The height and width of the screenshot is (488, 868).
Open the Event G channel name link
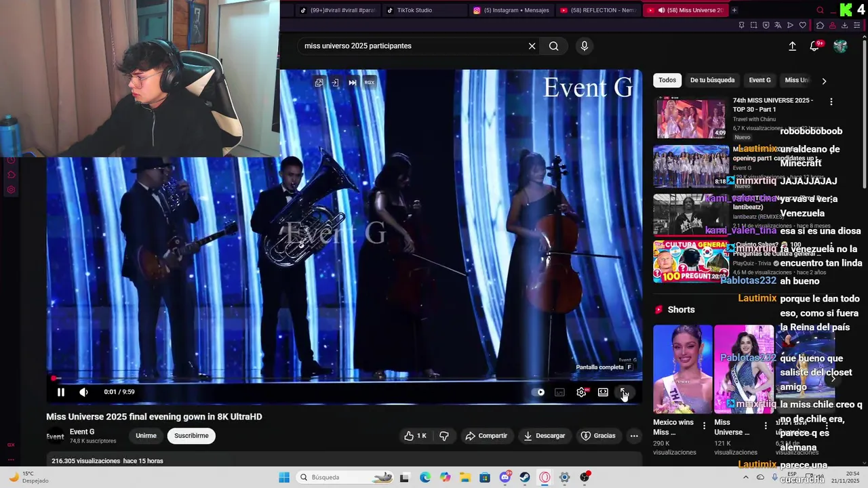coord(82,432)
